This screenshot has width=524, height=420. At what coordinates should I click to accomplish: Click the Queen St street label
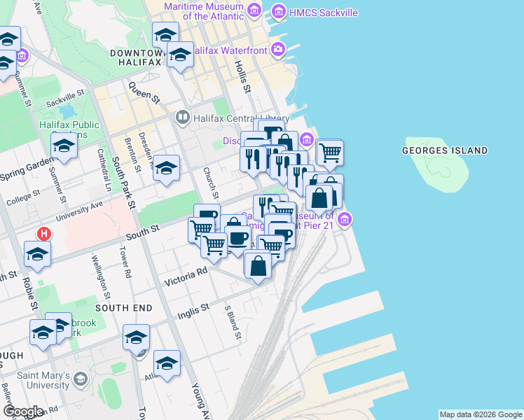(144, 92)
